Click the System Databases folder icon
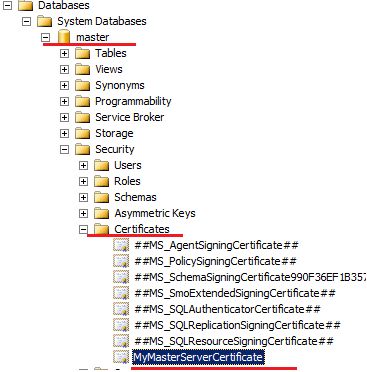This screenshot has width=367, height=372. tap(44, 22)
